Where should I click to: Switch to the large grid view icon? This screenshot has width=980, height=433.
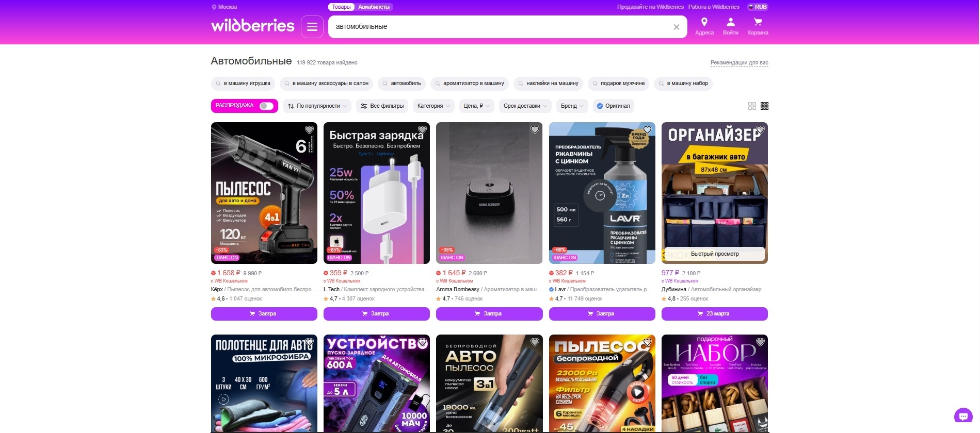click(752, 106)
